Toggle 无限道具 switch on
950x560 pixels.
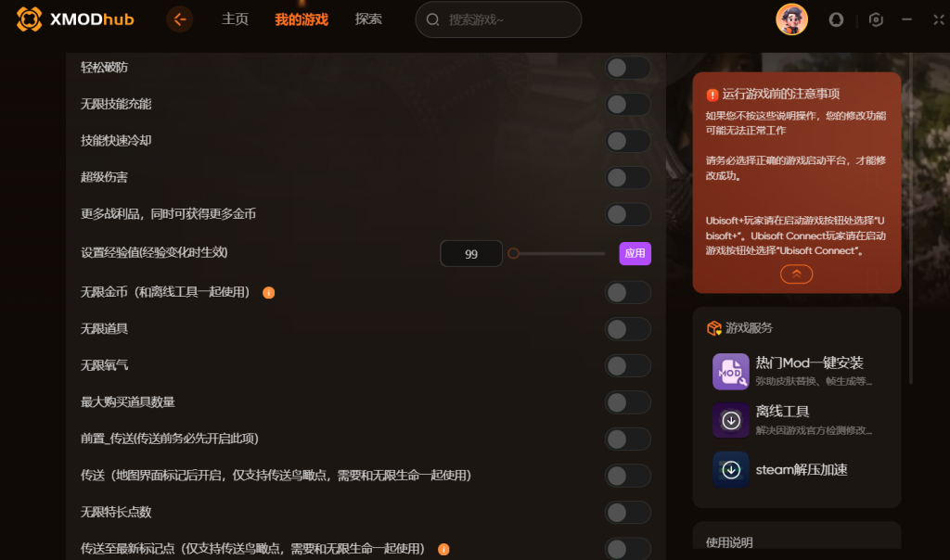628,329
